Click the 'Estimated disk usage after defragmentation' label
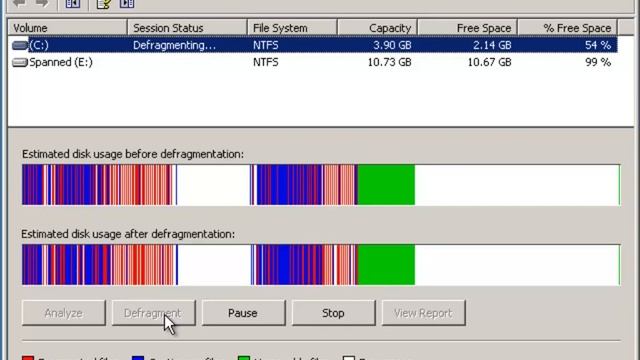Screen dimensions: 640x360 pos(128,234)
